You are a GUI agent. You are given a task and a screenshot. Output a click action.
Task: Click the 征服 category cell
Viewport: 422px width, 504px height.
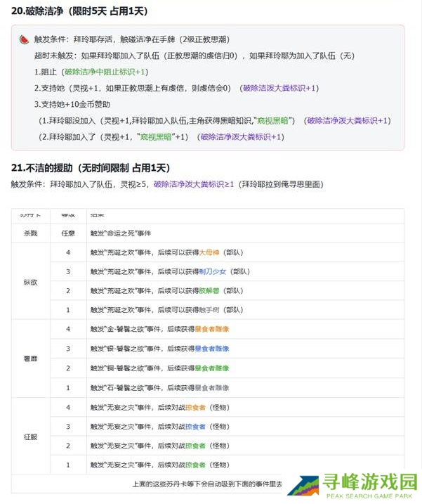pyautogui.click(x=30, y=437)
